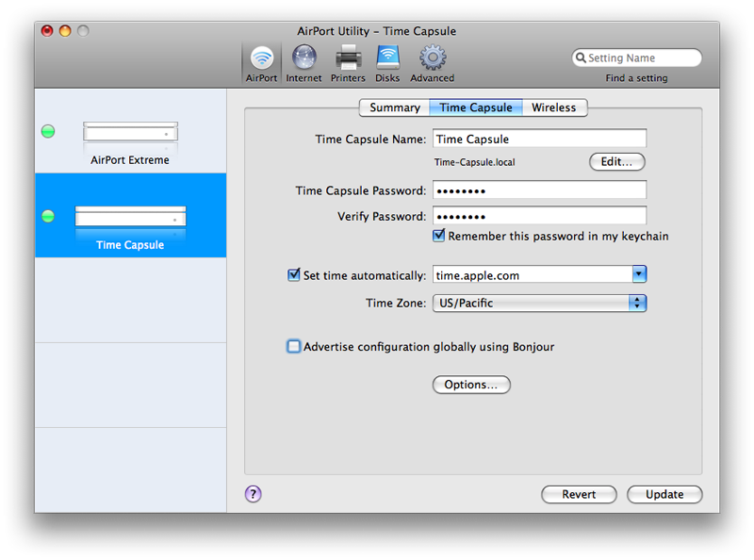Click the search magnifier in Setting Name field
The width and height of the screenshot is (754, 560).
[581, 58]
